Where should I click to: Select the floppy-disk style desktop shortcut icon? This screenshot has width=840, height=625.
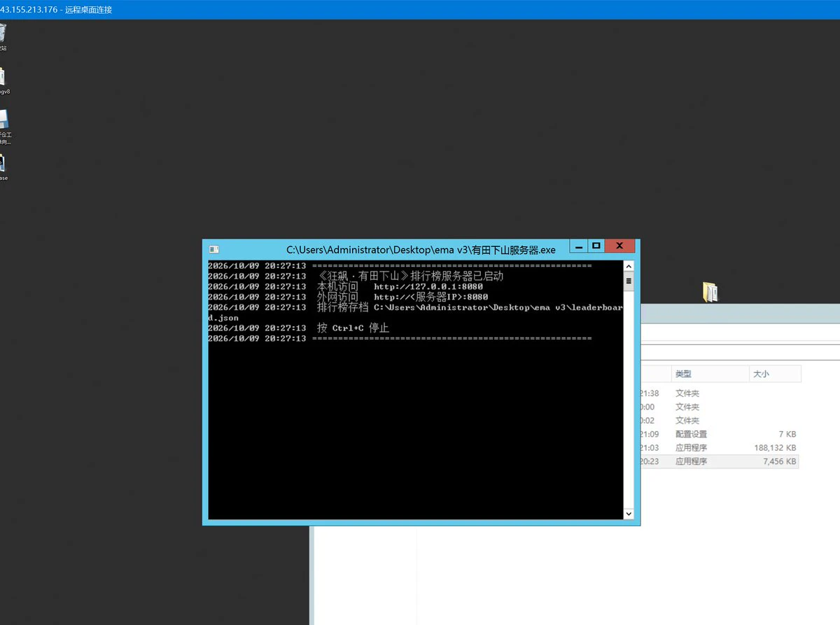[x=3, y=126]
